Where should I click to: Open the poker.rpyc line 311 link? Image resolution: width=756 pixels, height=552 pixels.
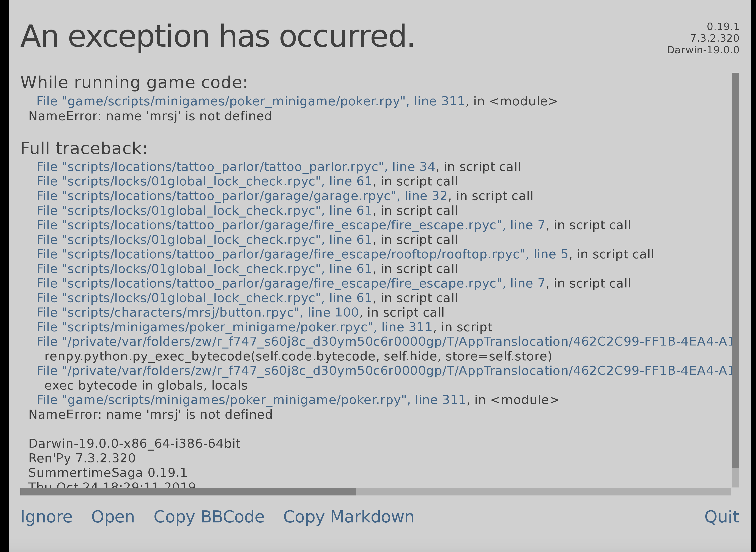234,327
